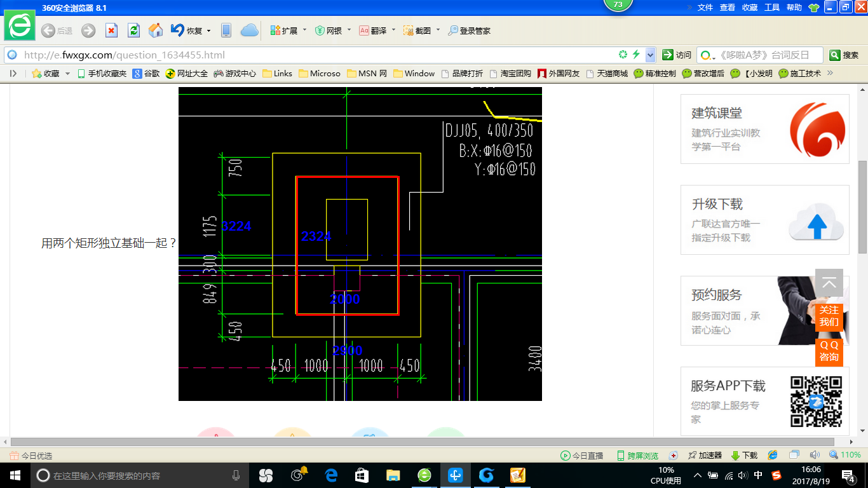Open the phone icon in toolbar
This screenshot has height=488, width=868.
(x=226, y=30)
